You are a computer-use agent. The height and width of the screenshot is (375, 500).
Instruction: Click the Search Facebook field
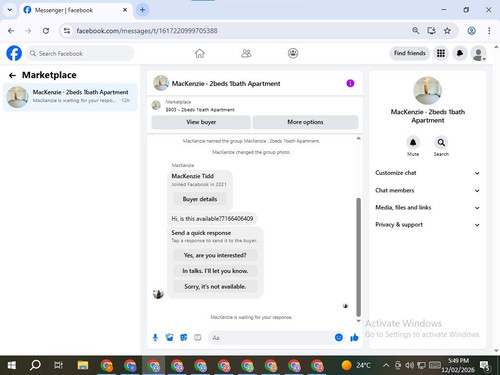point(80,53)
